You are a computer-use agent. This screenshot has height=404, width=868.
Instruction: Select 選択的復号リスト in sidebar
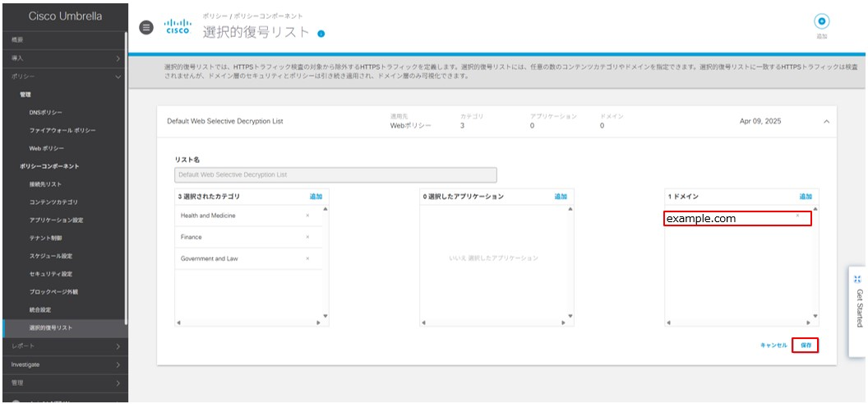(x=51, y=328)
